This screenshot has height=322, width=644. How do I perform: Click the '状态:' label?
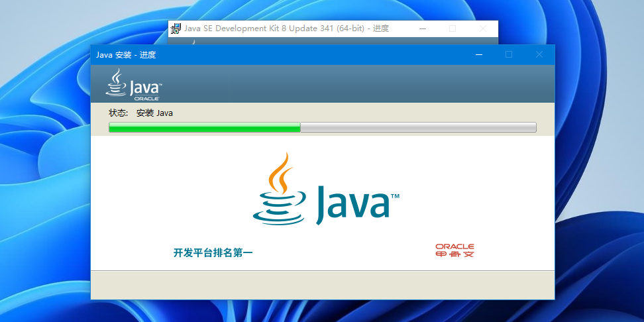(119, 113)
